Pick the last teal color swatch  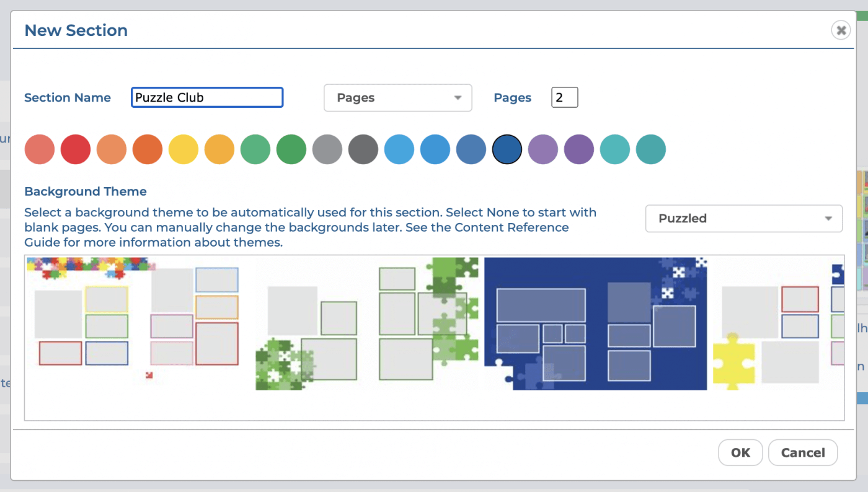[x=651, y=149]
